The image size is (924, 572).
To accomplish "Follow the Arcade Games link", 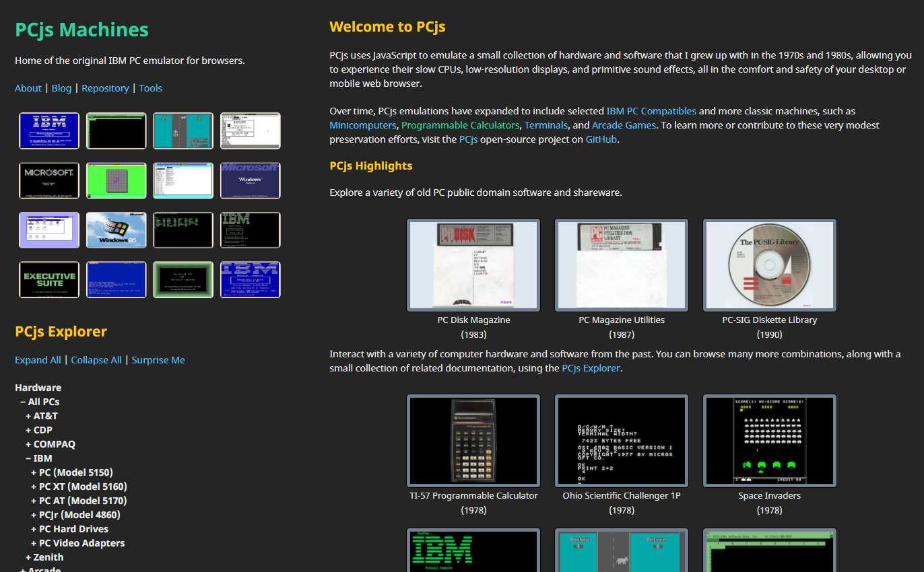I will coord(624,125).
